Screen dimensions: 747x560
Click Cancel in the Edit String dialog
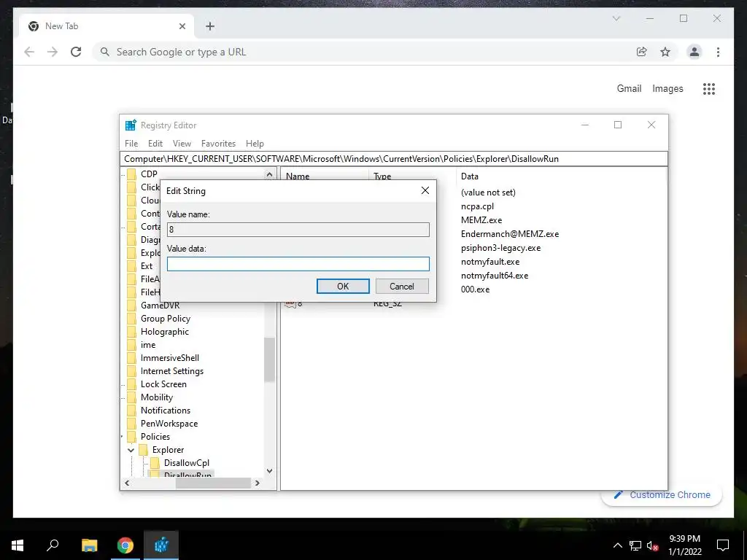click(402, 286)
